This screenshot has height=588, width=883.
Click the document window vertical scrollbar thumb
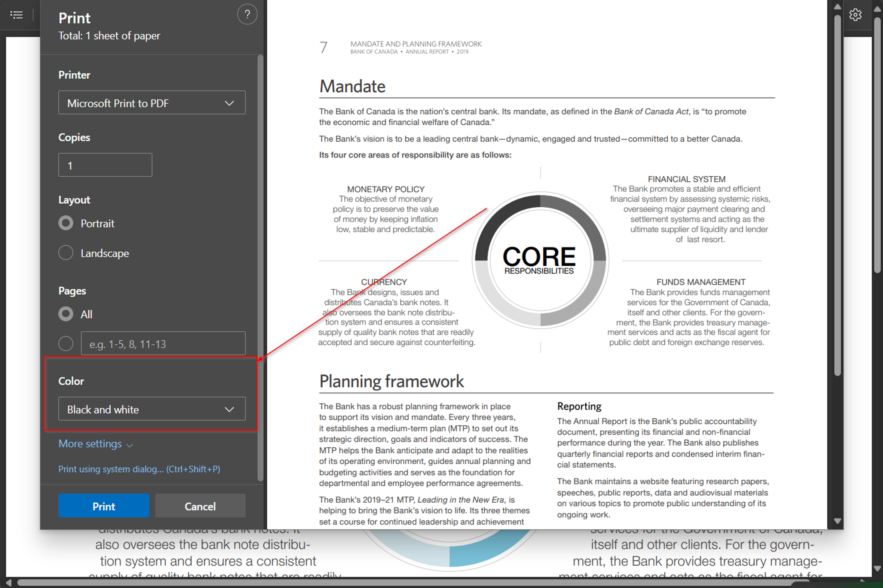pos(877,145)
